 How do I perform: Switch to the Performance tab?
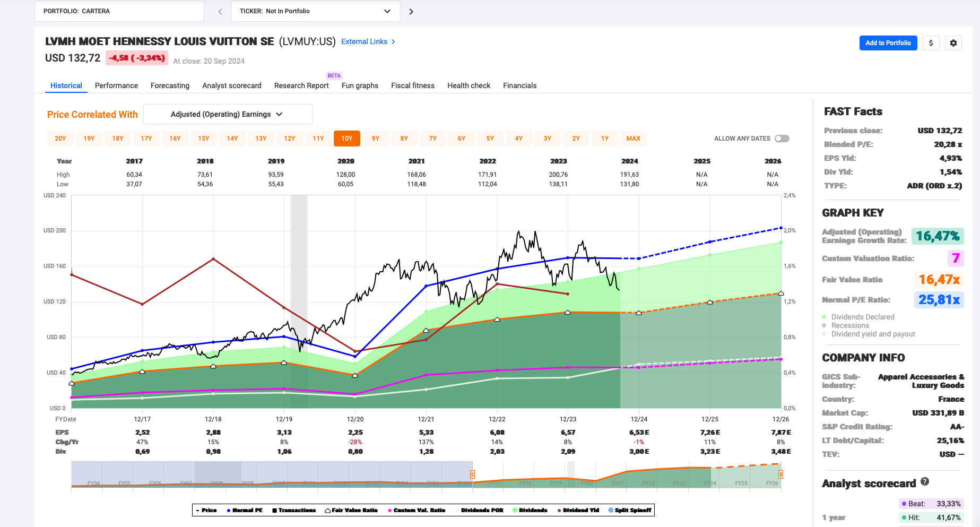tap(116, 85)
